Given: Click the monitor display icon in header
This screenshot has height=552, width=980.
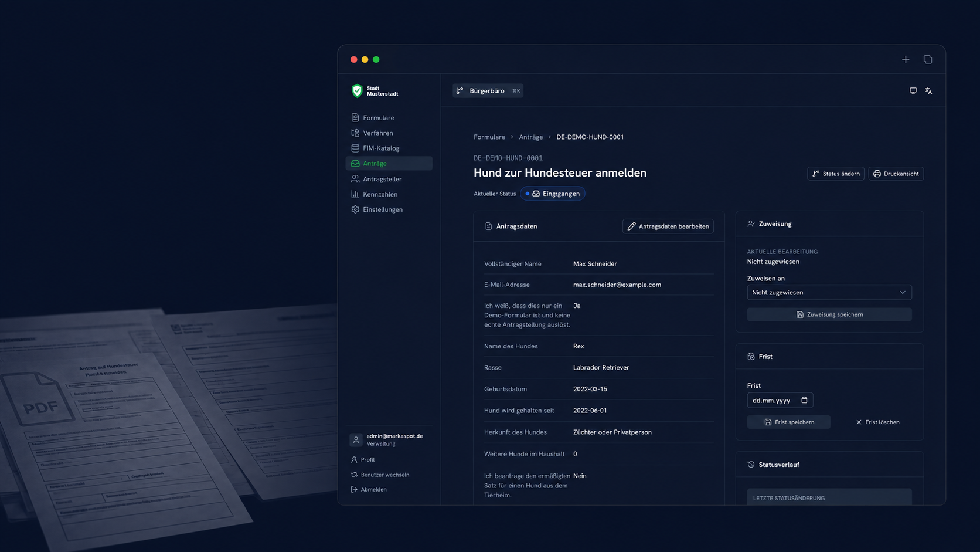Looking at the screenshot, I should [913, 90].
